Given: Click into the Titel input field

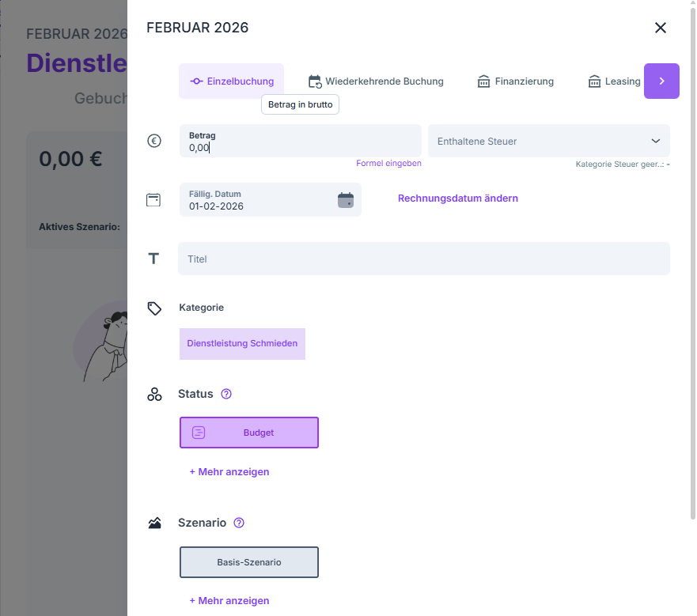Looking at the screenshot, I should point(423,259).
